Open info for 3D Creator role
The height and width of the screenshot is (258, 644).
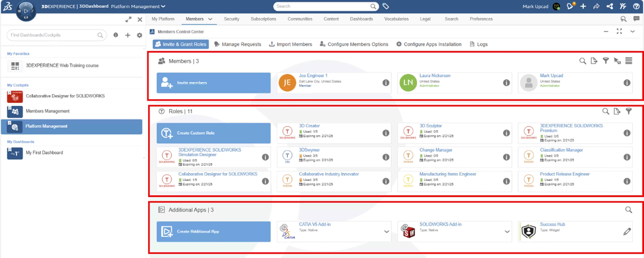point(386,133)
